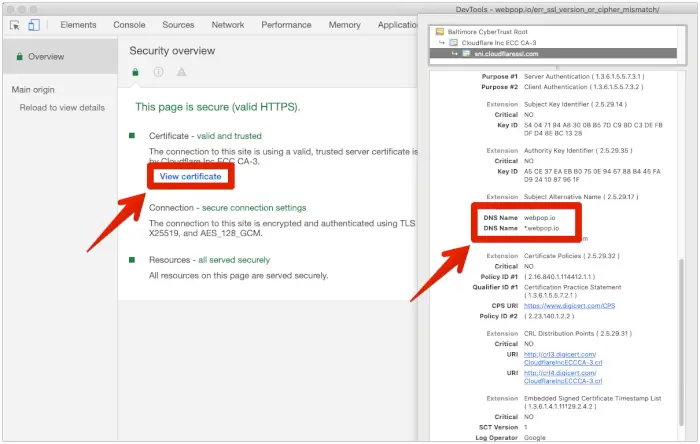Viewport: 700px width, 444px height.
Task: Click 'Certificate Policies' extension text
Action: pos(552,256)
